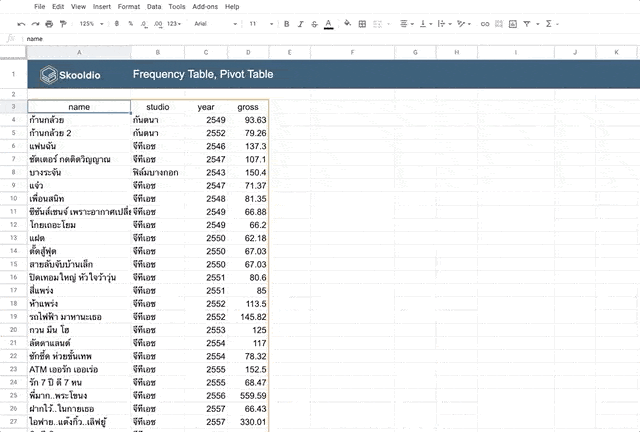Image resolution: width=640 pixels, height=432 pixels.
Task: Click cell with gross 559.59
Action: [248, 396]
